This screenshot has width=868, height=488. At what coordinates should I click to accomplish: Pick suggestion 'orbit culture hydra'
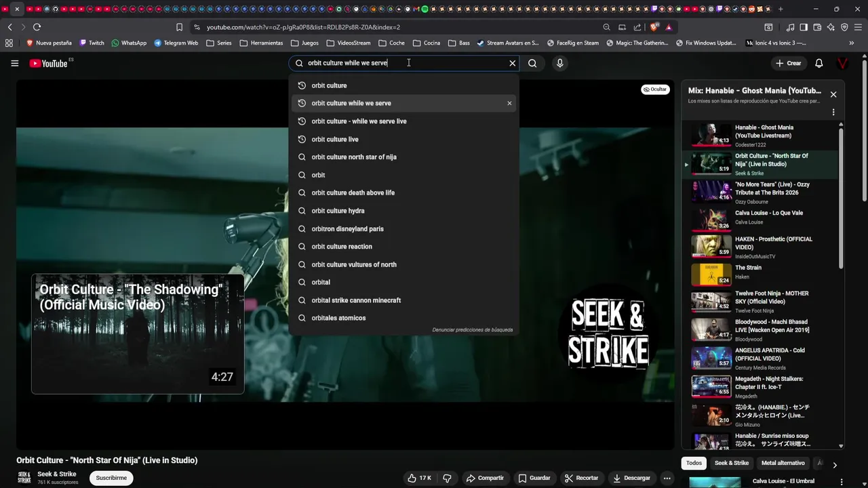404,211
